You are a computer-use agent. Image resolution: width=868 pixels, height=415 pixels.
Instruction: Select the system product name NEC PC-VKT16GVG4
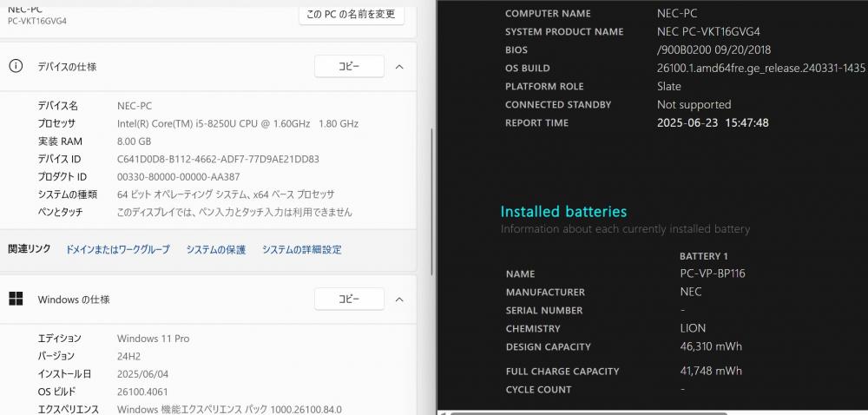point(708,31)
